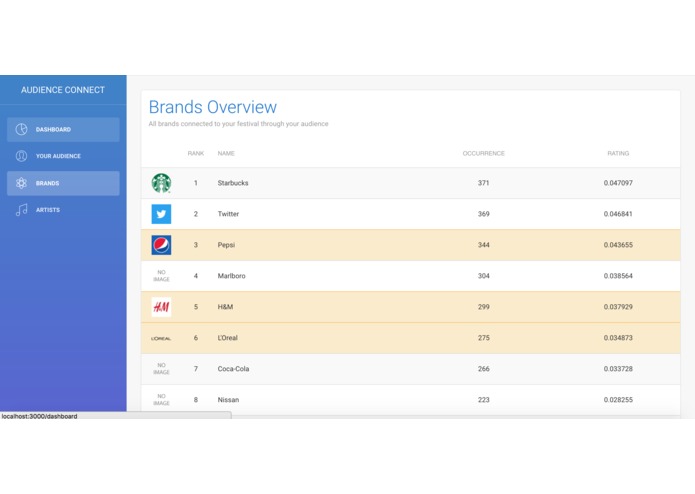The height and width of the screenshot is (494, 695).
Task: Sort by the Rating column header
Action: [618, 153]
